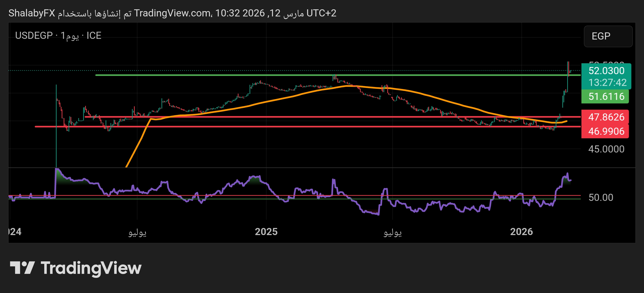Click the TradingView logo icon

click(x=22, y=267)
